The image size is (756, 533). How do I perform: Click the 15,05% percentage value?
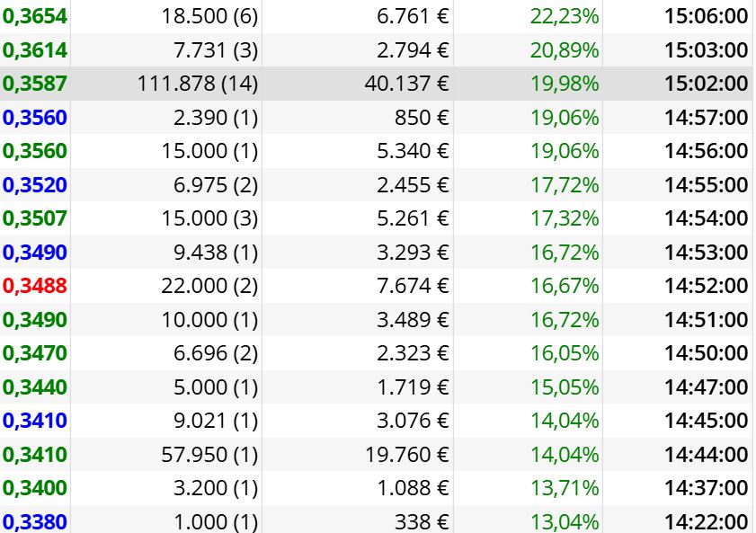pos(565,387)
